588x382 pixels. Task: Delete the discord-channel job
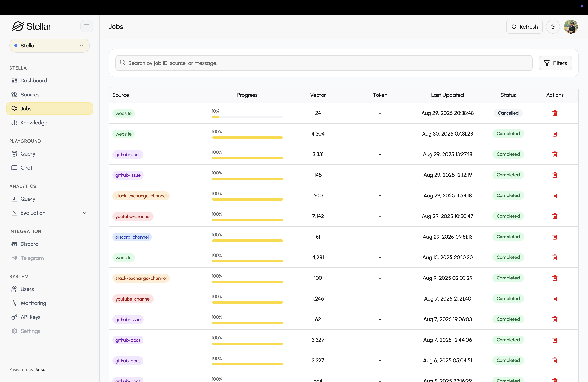555,237
